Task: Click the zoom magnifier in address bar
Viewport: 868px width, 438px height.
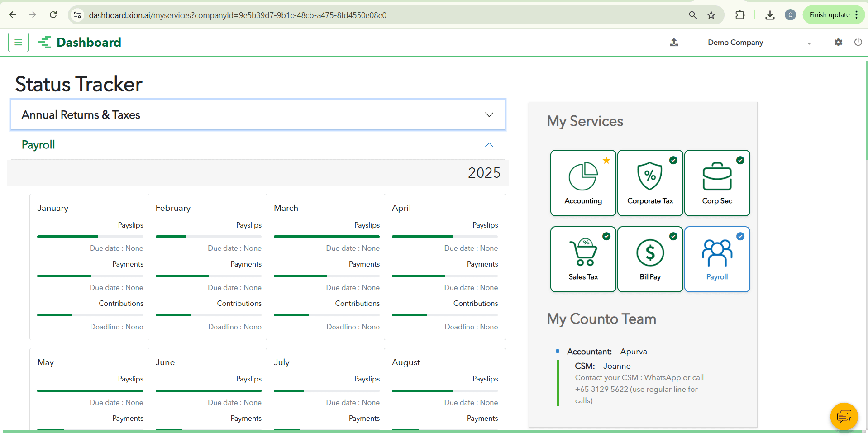Action: tap(692, 15)
